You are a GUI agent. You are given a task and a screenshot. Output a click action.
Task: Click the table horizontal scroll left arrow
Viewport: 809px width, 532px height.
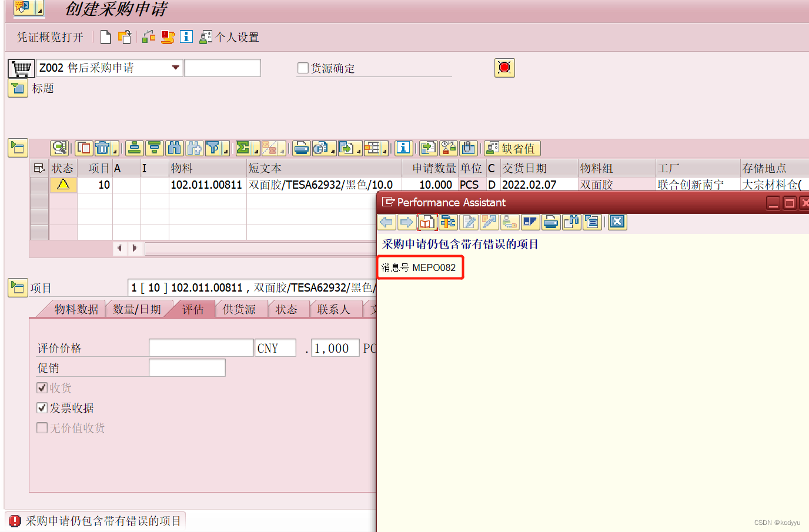[120, 248]
